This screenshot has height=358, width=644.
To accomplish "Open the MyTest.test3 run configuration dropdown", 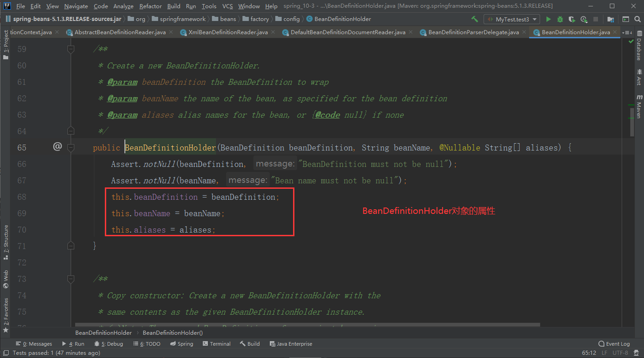I will pos(512,19).
